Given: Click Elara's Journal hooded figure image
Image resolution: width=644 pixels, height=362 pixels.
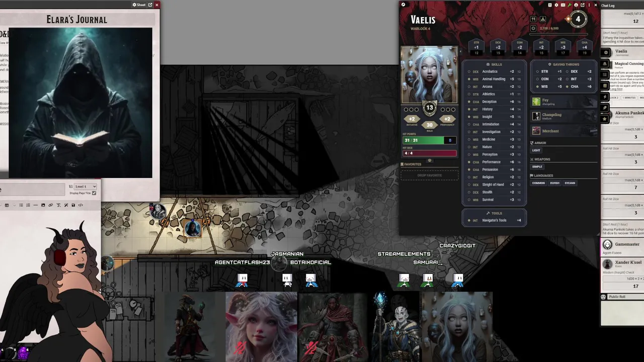Looking at the screenshot, I should point(80,103).
